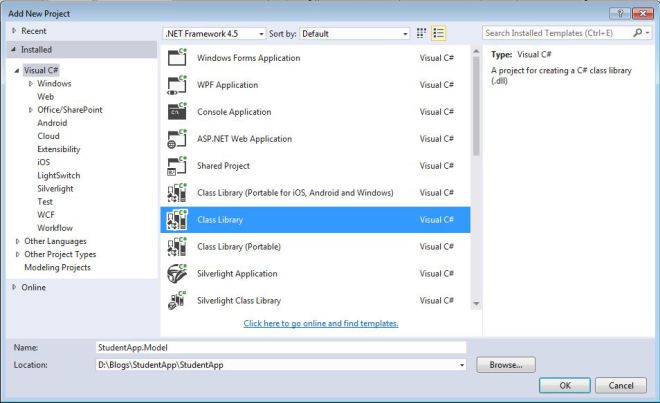Open the Sort by Default dropdown
The image size is (660, 403).
pyautogui.click(x=354, y=34)
